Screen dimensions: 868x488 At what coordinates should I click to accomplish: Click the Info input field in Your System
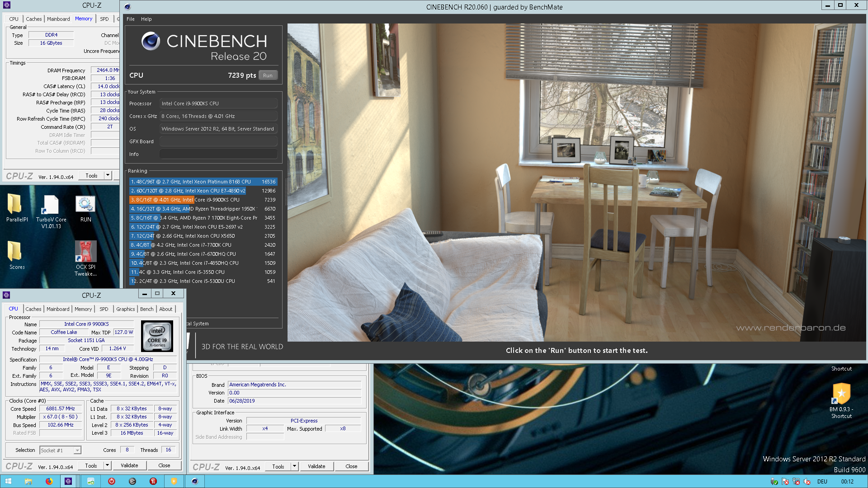[218, 154]
